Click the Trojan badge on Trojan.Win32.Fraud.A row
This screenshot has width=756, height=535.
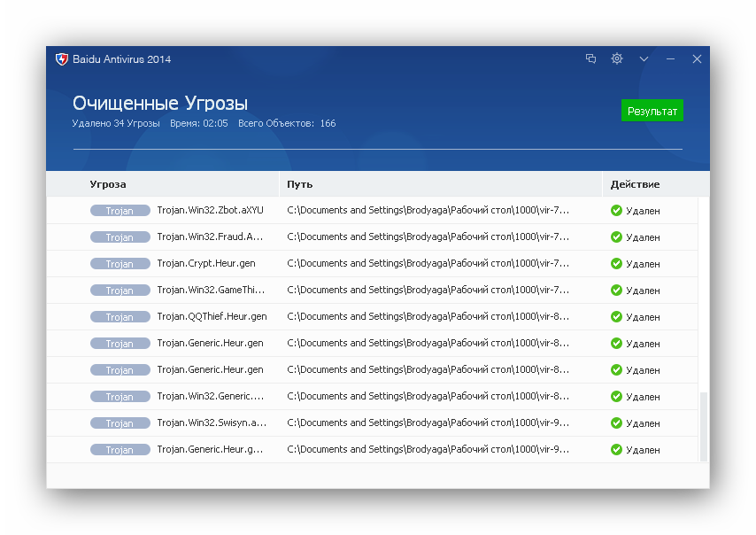click(120, 236)
